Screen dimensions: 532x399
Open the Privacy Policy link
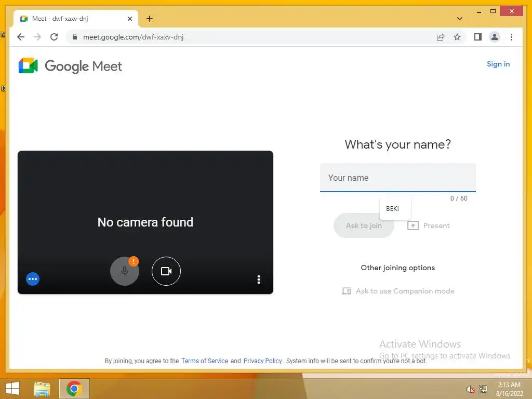coord(262,361)
